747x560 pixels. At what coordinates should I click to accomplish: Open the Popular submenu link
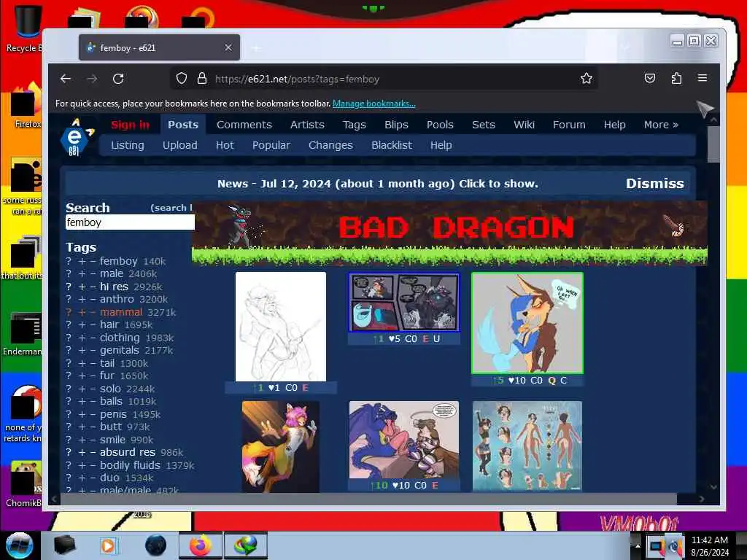coord(271,145)
